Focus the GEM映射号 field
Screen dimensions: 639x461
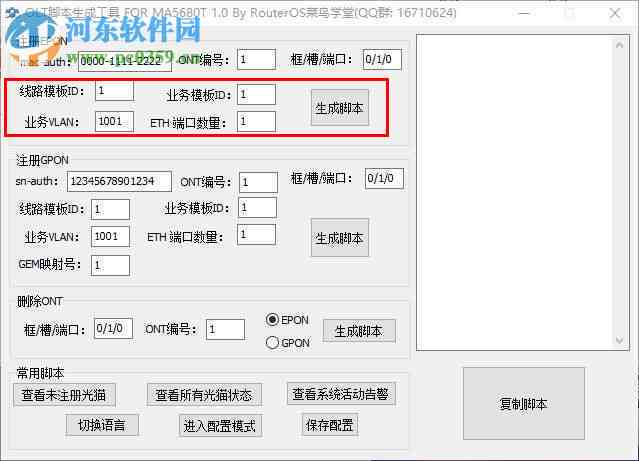(x=110, y=265)
